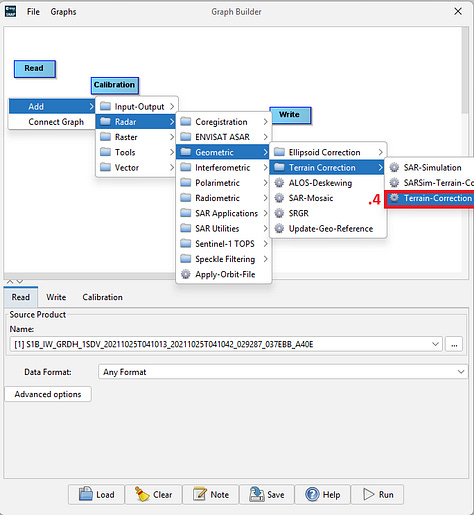Expand the Polarimetric submenu arrow

(x=266, y=183)
